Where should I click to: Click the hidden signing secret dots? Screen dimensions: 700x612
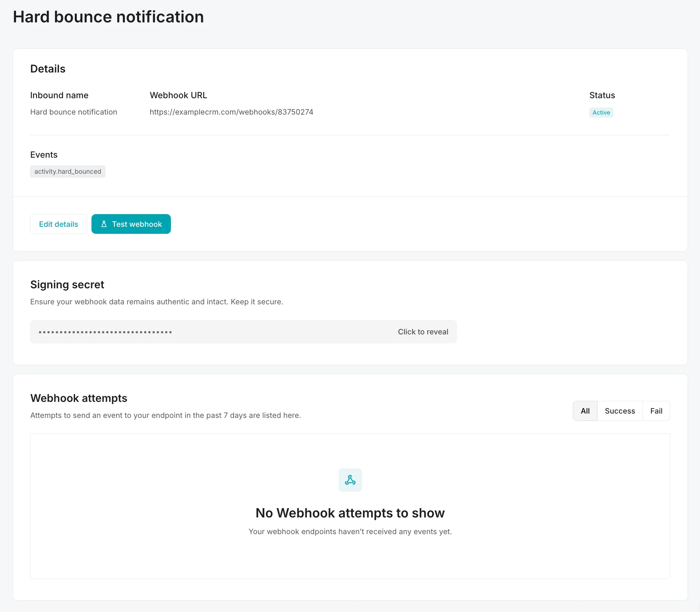(x=105, y=332)
